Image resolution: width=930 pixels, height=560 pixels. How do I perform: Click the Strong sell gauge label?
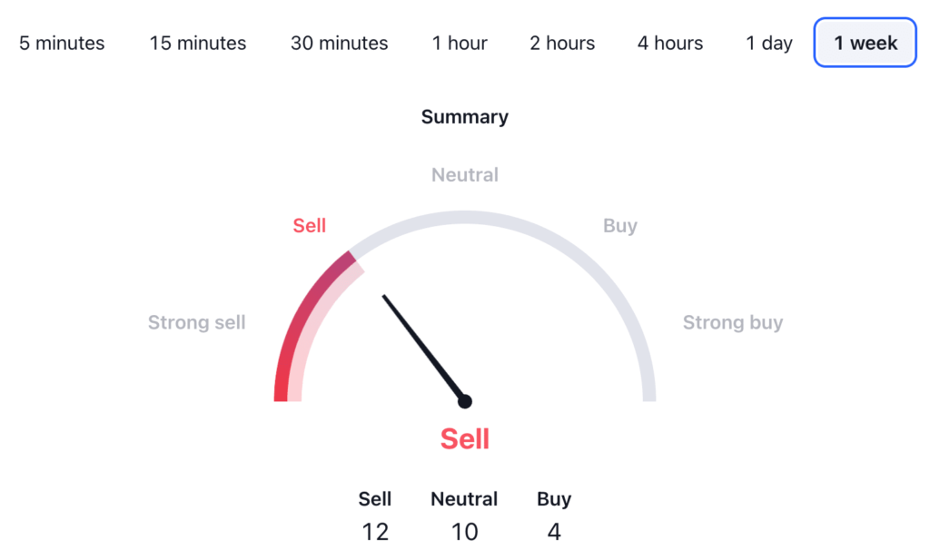pos(196,322)
